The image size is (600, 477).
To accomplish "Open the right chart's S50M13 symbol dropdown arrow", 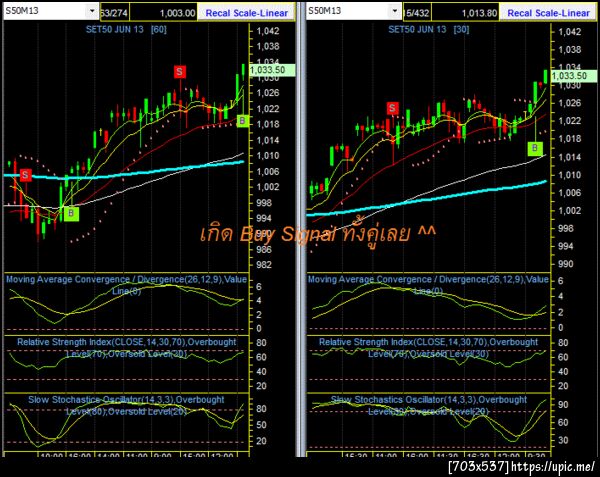I will (395, 11).
